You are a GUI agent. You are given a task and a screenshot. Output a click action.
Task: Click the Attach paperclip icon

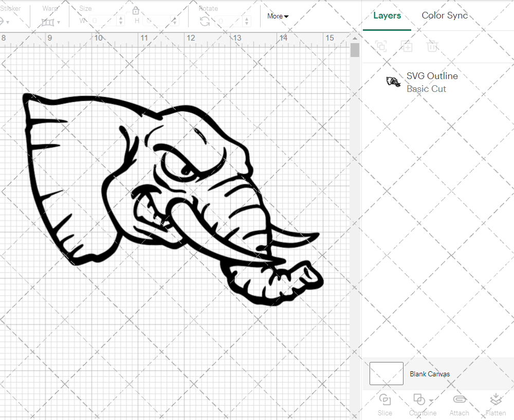coord(459,400)
